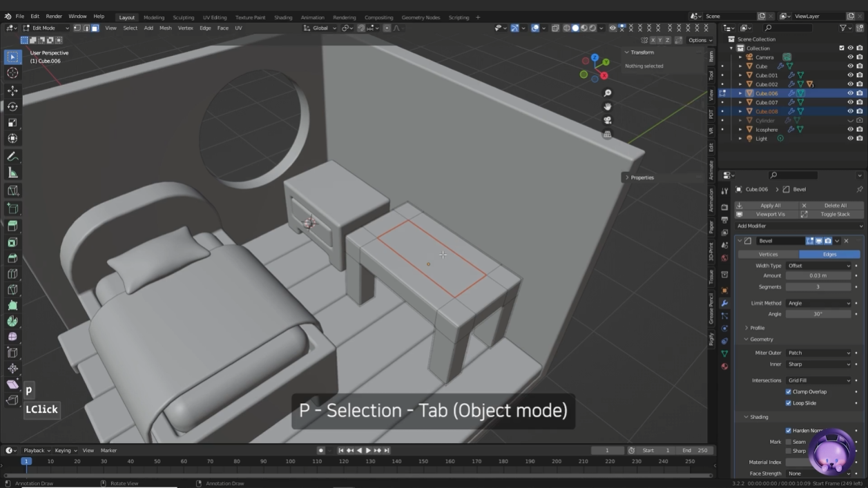Click the viewport pan hand icon
Image resolution: width=868 pixels, height=488 pixels.
click(x=608, y=106)
